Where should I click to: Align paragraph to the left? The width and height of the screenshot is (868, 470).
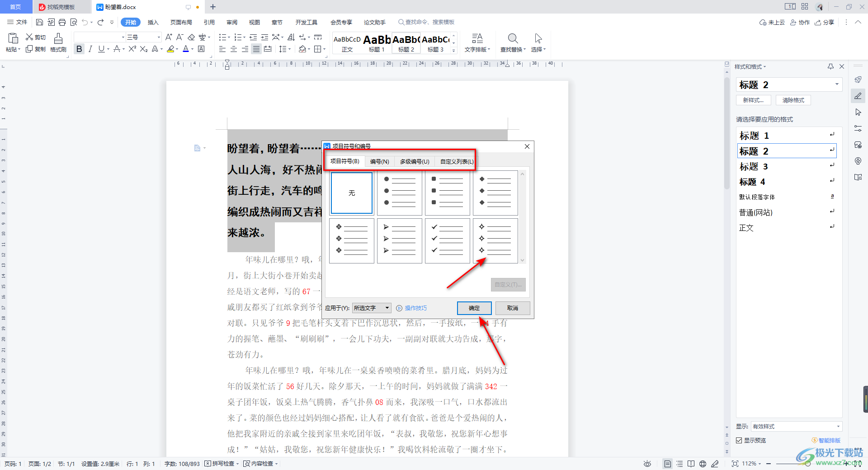pos(222,49)
